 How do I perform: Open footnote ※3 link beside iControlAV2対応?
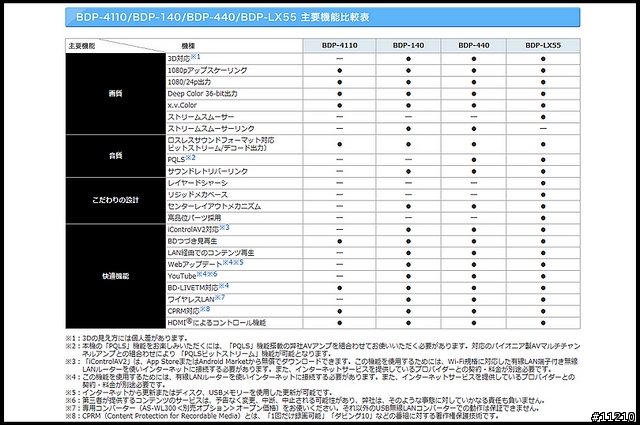click(x=224, y=227)
